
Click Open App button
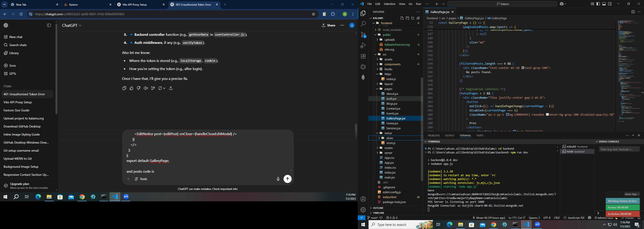point(631,194)
